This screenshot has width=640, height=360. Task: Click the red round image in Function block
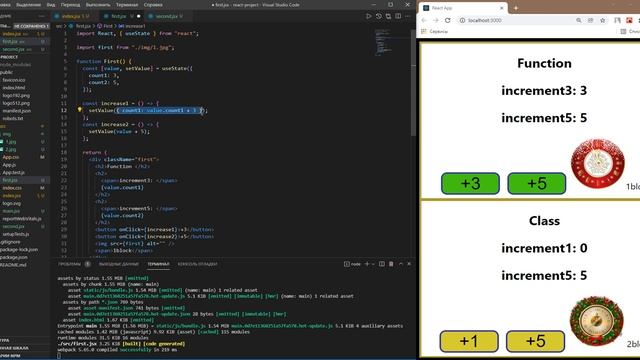tap(598, 163)
